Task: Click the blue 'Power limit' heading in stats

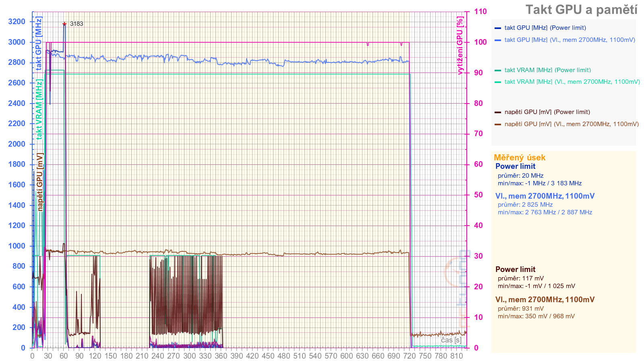Action: (516, 166)
